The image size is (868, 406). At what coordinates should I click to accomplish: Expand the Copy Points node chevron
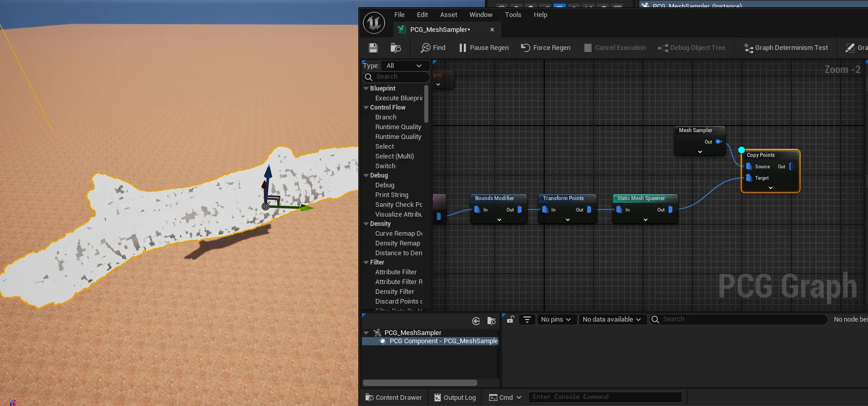(x=771, y=188)
